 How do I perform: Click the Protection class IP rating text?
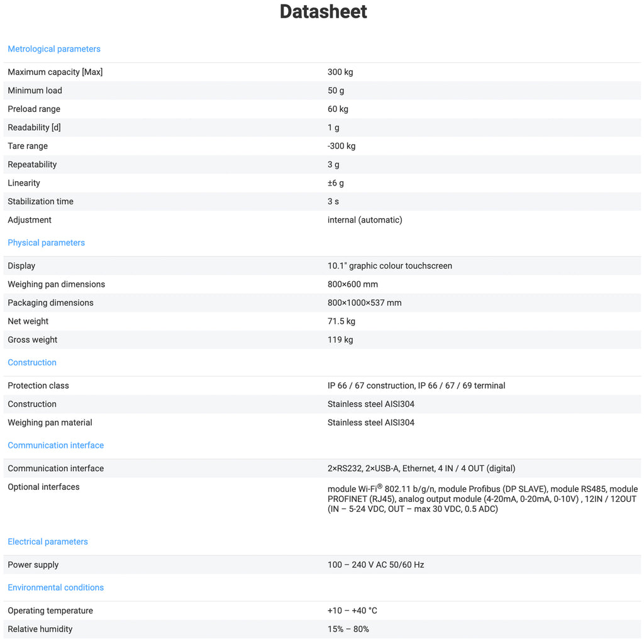416,386
